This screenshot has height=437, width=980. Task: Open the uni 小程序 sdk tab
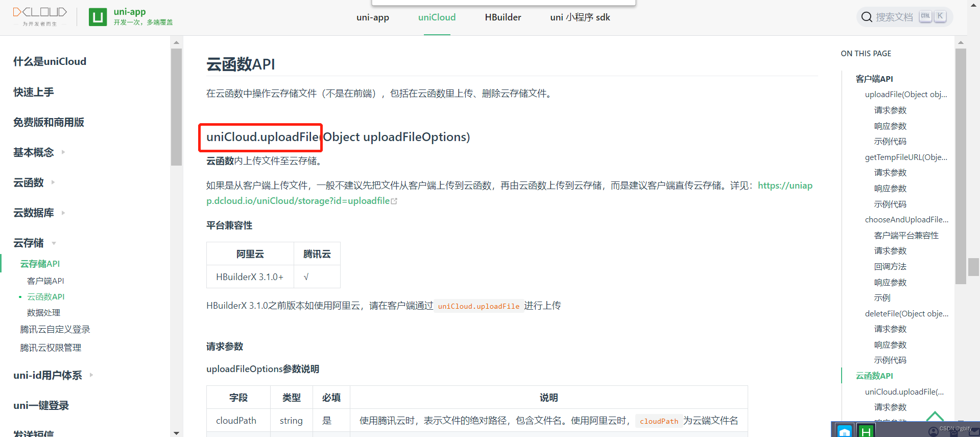(580, 17)
